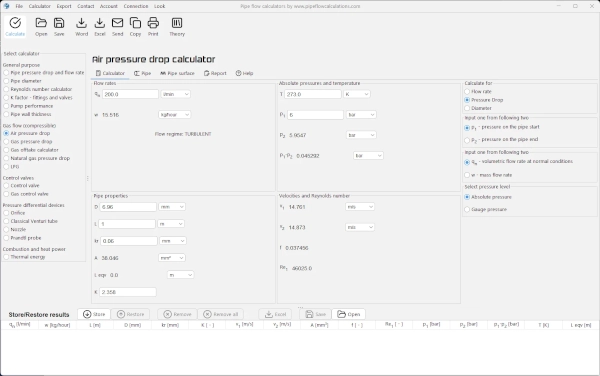The width and height of the screenshot is (600, 376).
Task: Open the temperature T unit dropdown
Action: coord(357,94)
